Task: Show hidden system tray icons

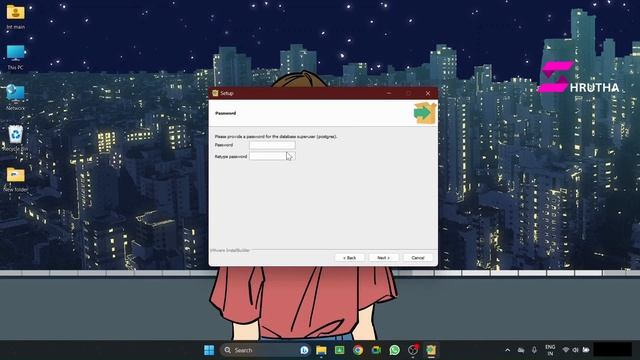Action: tap(507, 350)
